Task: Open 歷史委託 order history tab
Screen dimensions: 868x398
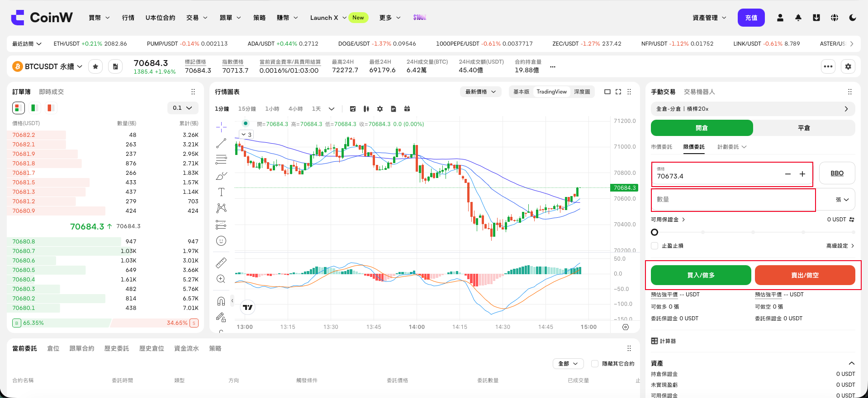Action: (117, 348)
